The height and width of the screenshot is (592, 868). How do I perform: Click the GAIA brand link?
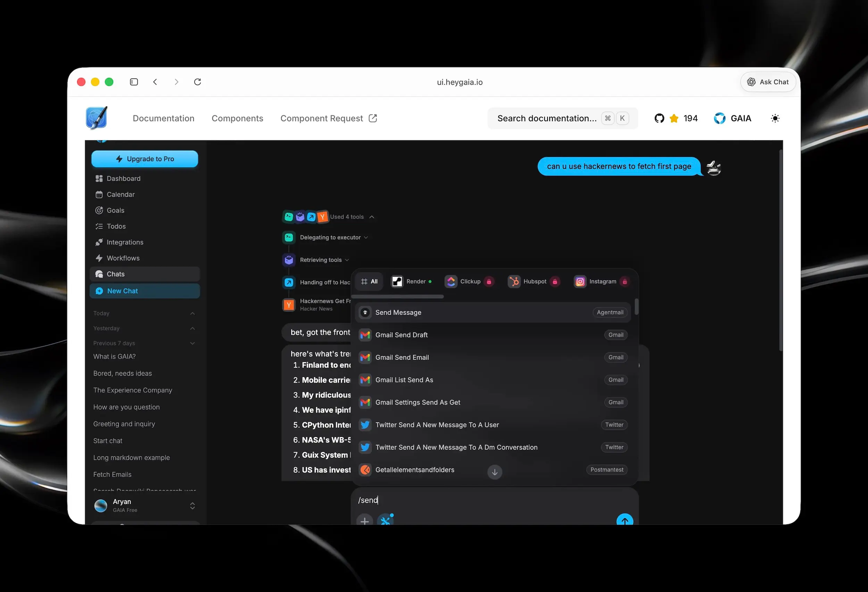click(733, 118)
